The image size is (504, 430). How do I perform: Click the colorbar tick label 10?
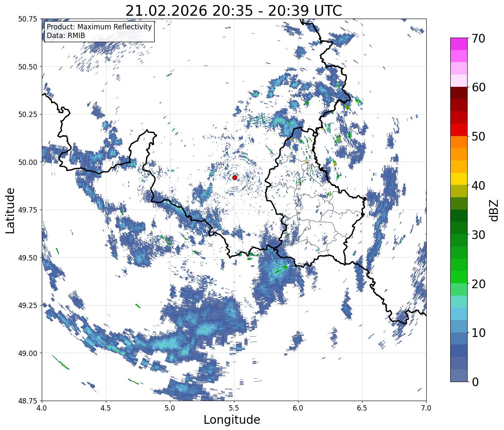click(478, 332)
